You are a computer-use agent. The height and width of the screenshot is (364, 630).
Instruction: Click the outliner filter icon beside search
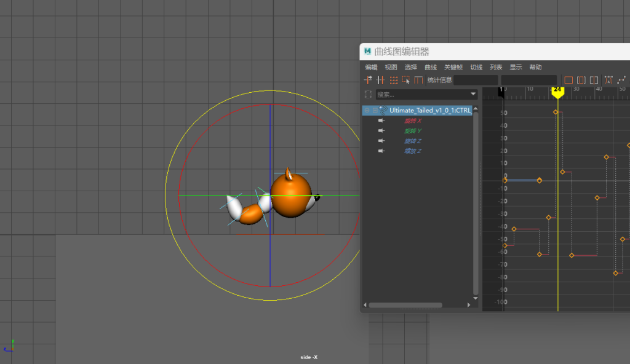click(x=368, y=95)
